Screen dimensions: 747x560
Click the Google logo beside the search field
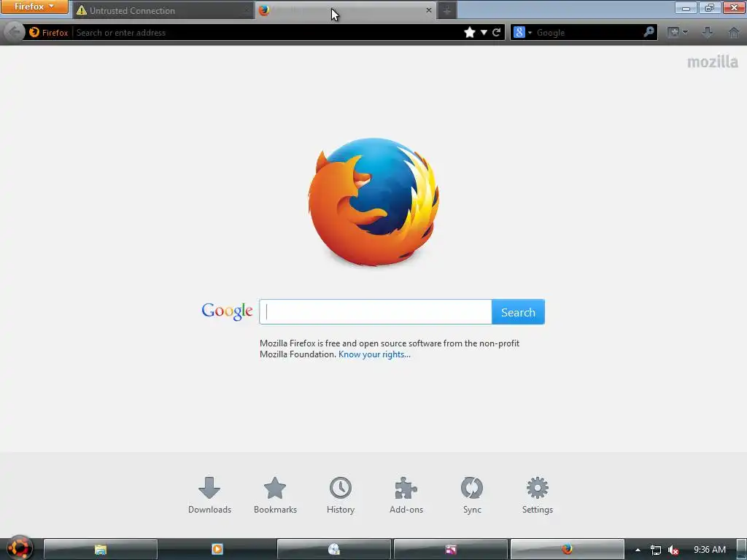[228, 311]
